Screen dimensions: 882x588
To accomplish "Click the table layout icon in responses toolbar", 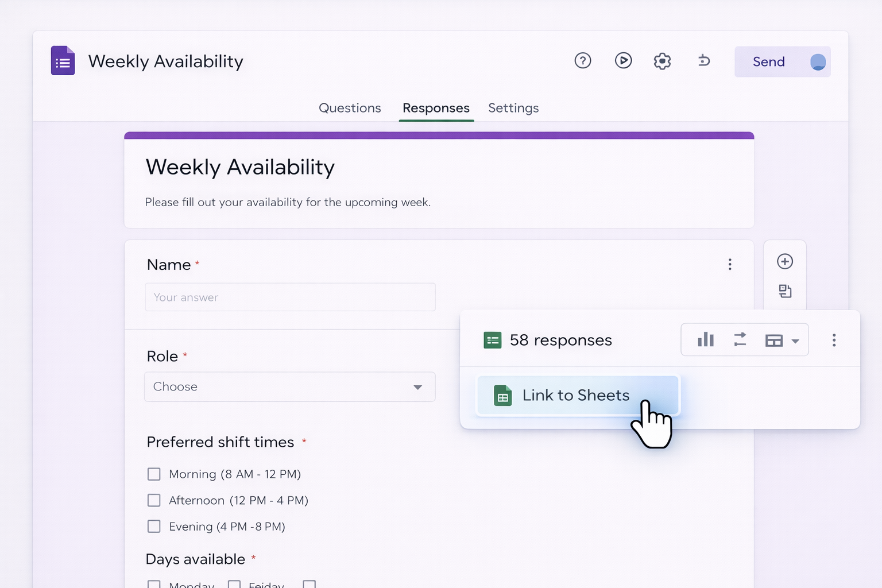I will point(773,341).
